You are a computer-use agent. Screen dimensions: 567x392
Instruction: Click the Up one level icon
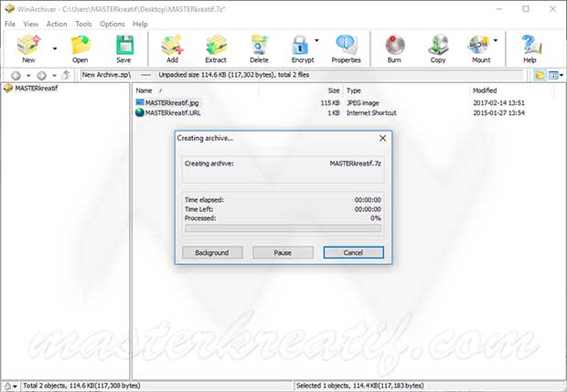pos(66,75)
